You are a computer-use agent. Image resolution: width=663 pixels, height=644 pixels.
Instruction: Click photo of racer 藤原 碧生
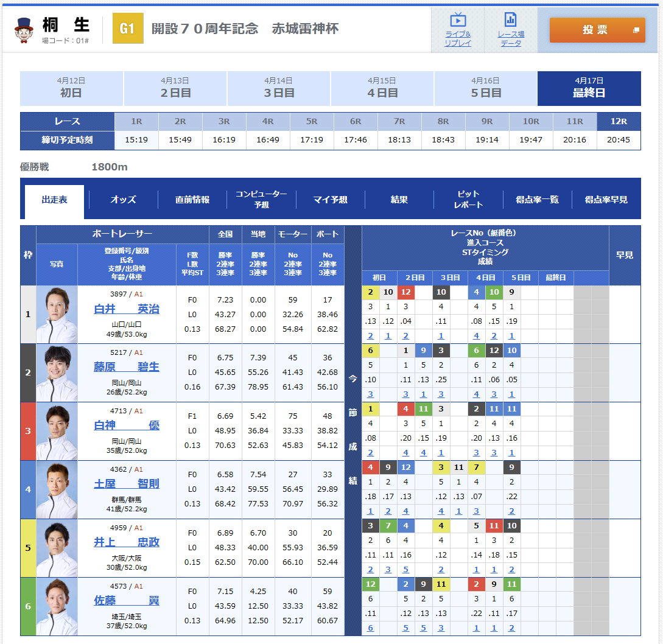click(57, 373)
